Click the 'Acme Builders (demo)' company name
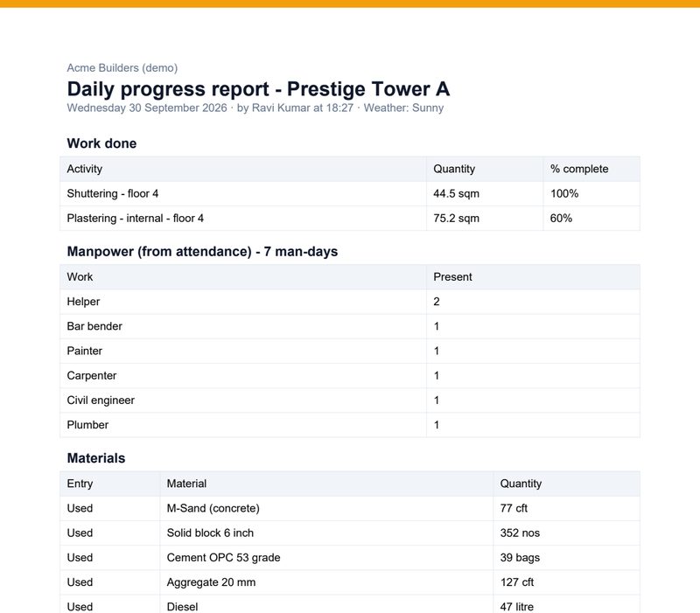 [122, 68]
